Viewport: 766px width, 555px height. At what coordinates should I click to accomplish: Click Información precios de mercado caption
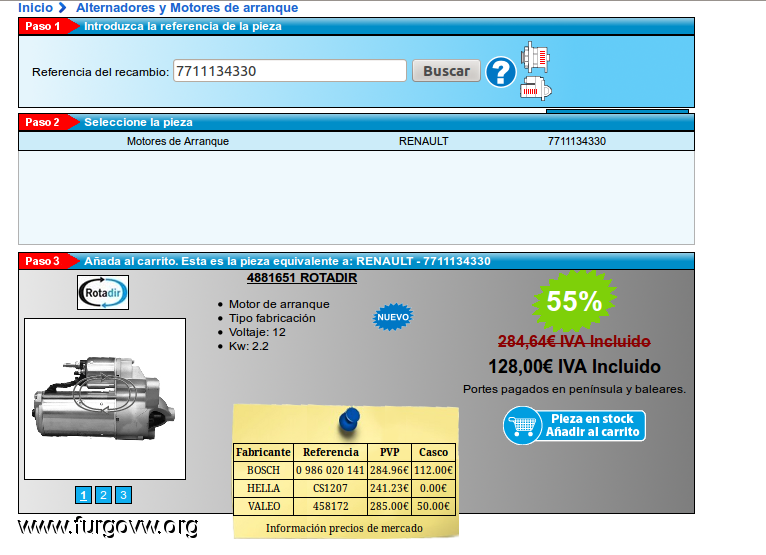pos(344,528)
